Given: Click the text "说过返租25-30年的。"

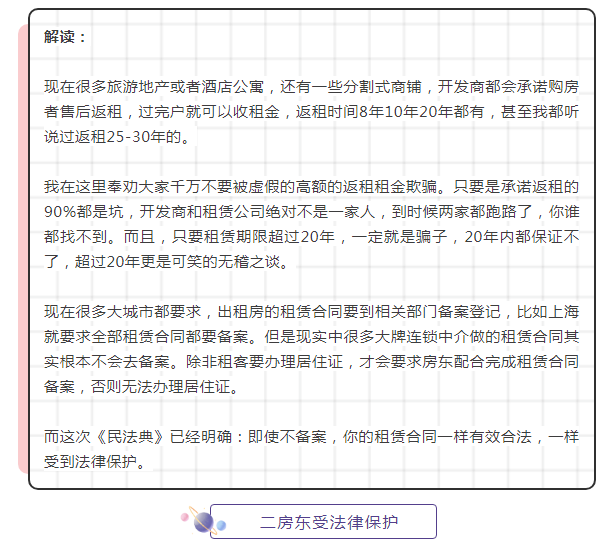Looking at the screenshot, I should [x=117, y=137].
